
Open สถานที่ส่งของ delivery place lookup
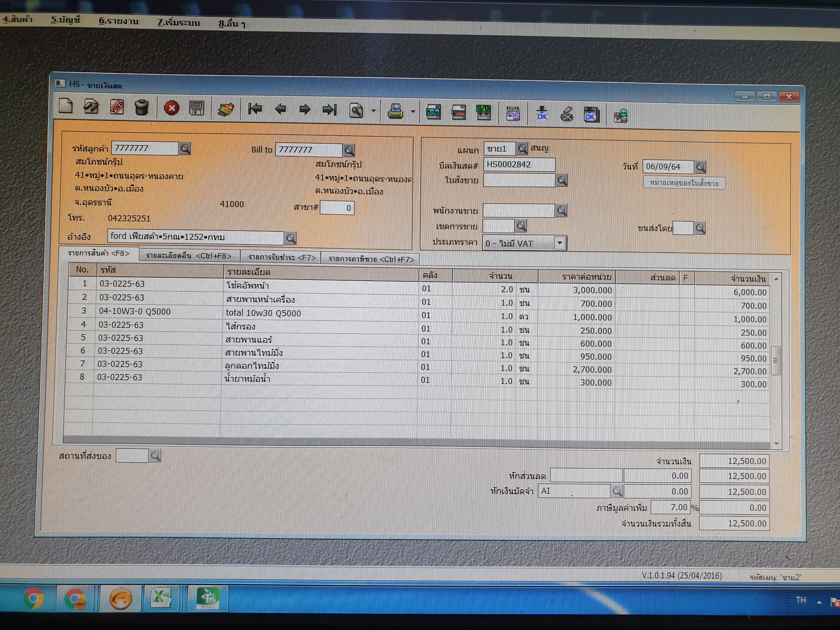(155, 456)
